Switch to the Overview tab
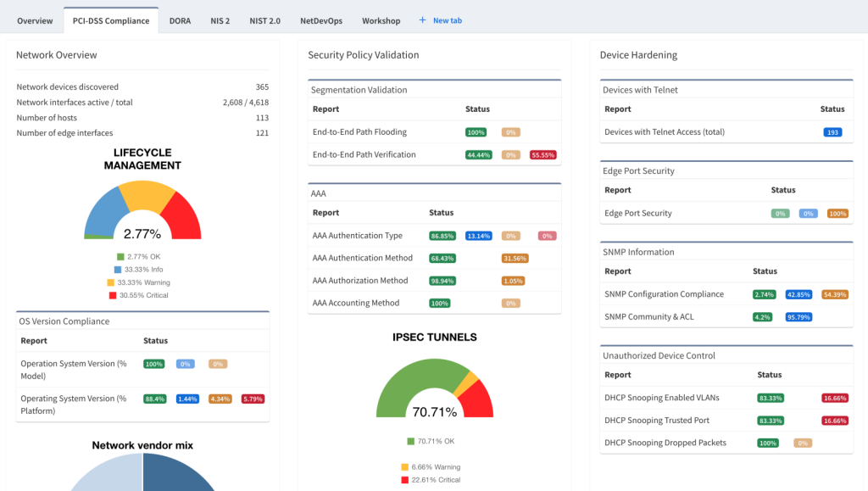The width and height of the screenshot is (868, 491). point(35,20)
